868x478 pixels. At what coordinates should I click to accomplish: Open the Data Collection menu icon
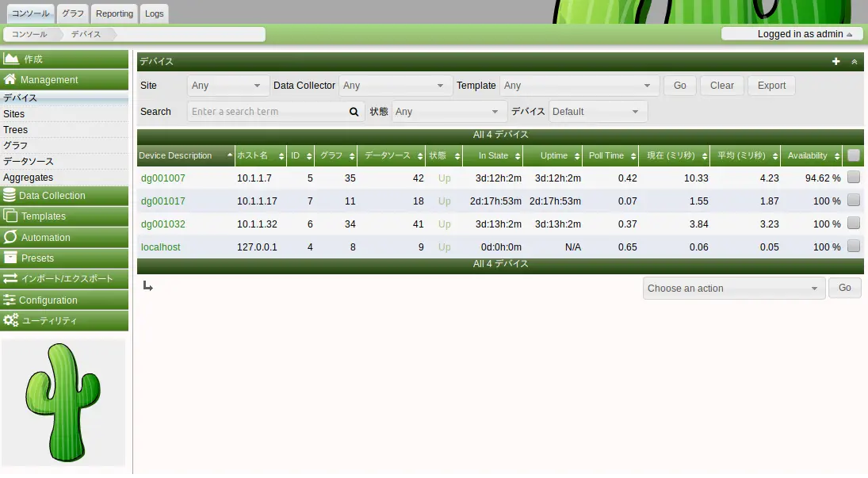point(10,196)
